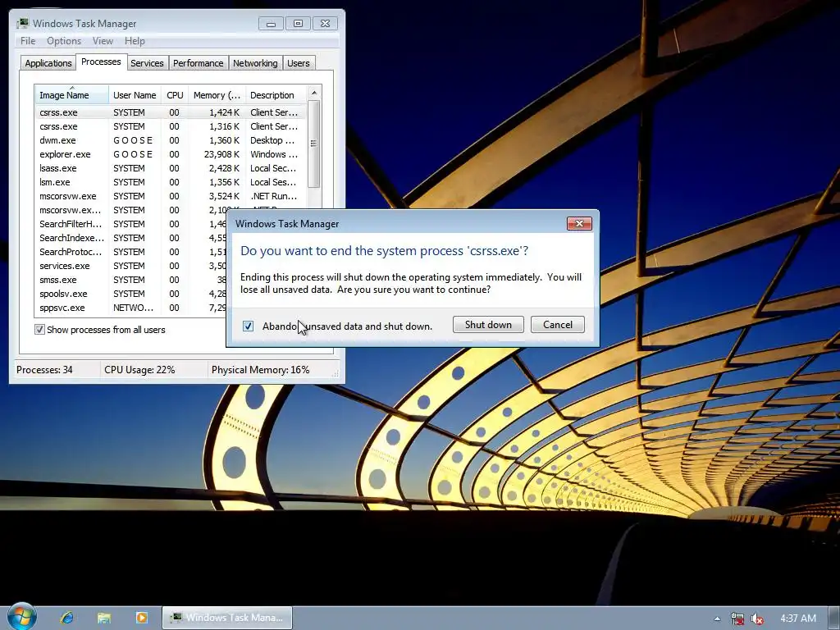
Task: Select the mscorsvw.exe row with 3,524 K
Action: point(171,196)
